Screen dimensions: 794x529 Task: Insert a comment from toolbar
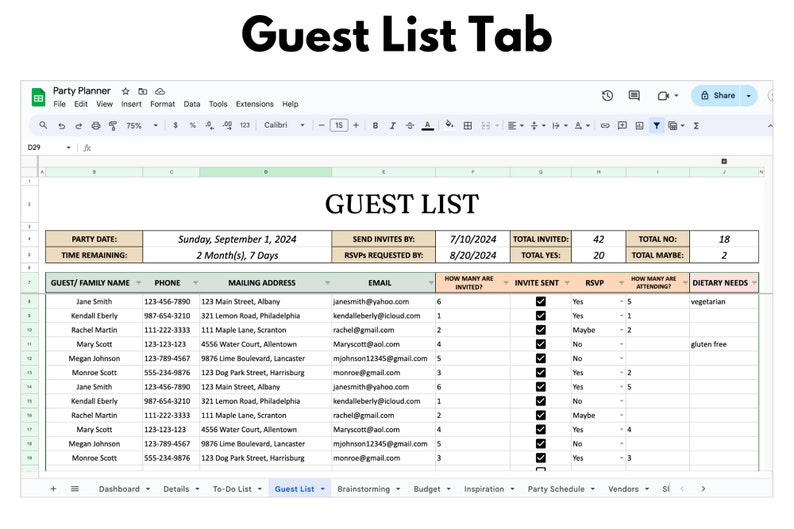click(x=622, y=126)
